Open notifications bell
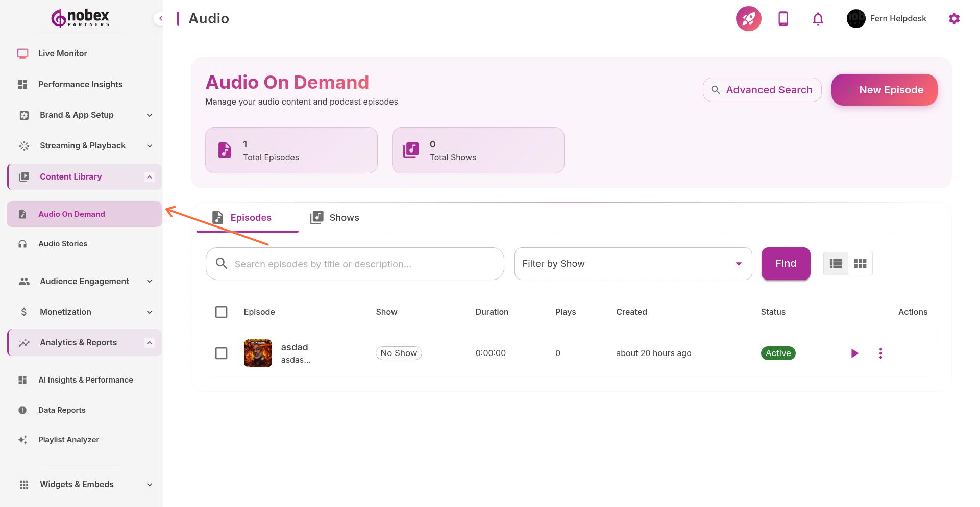 (817, 18)
